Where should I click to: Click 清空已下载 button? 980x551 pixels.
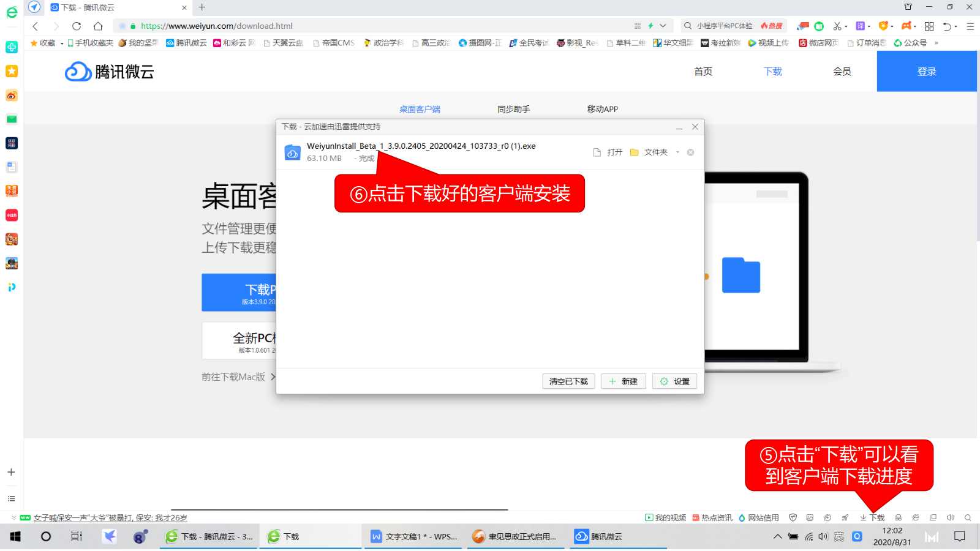click(x=568, y=381)
